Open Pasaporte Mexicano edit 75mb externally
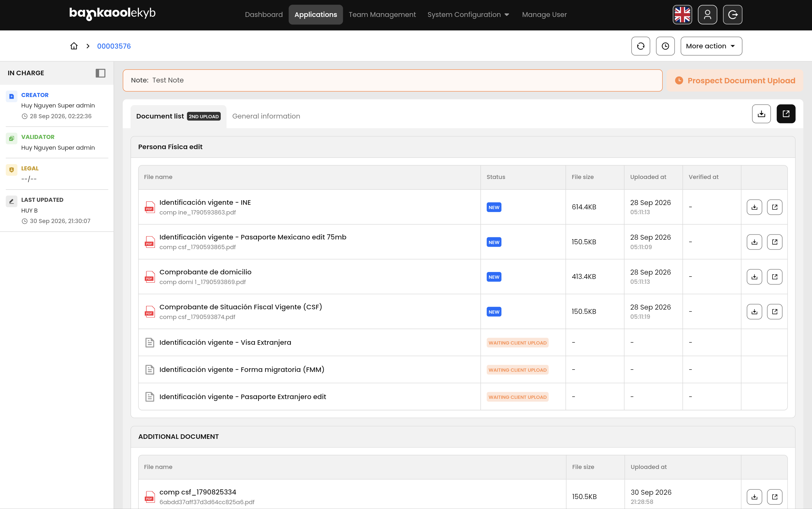Viewport: 812px width, 509px height. pos(775,242)
